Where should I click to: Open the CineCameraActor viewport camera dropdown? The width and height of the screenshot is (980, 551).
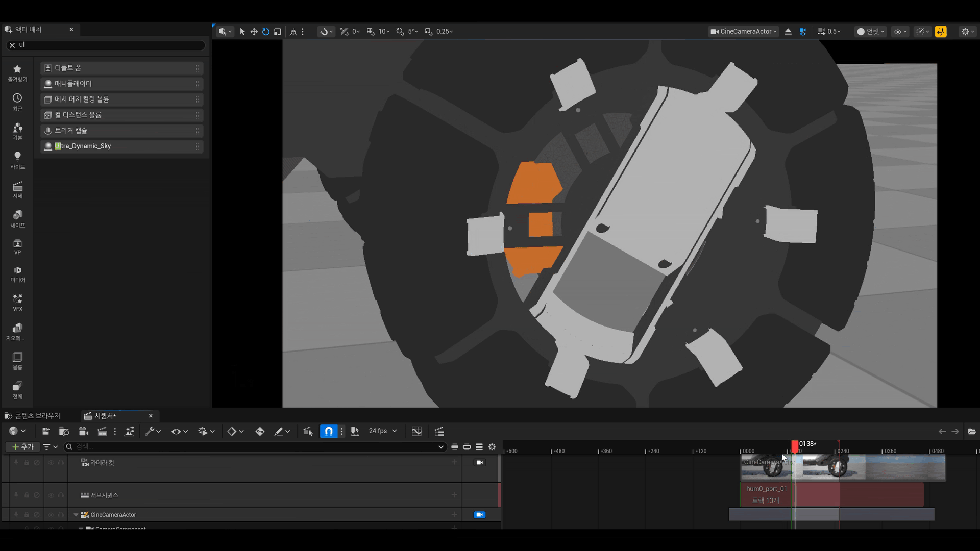744,32
